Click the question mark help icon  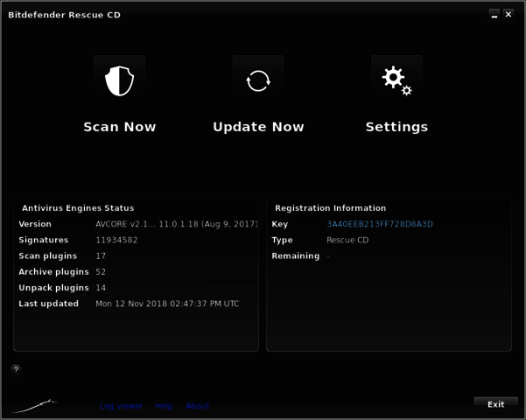(x=16, y=369)
